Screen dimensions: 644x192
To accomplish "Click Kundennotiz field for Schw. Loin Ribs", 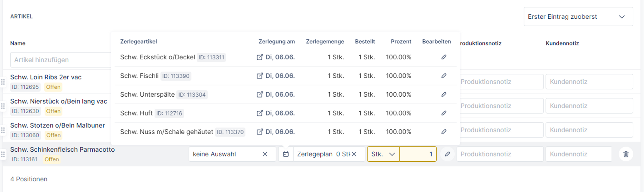I will point(589,82).
